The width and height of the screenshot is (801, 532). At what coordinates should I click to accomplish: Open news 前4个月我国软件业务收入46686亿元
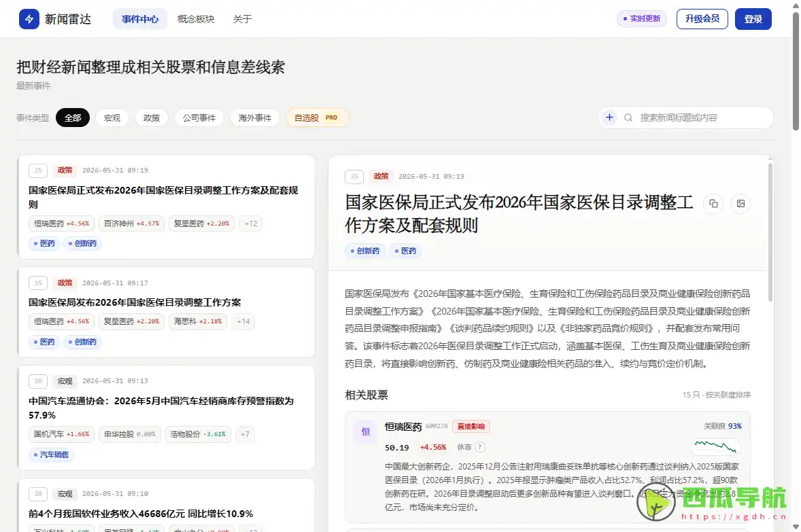[141, 514]
